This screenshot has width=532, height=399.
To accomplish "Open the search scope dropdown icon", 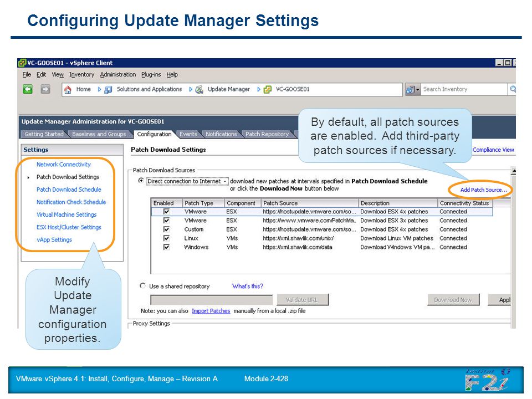I will [413, 90].
